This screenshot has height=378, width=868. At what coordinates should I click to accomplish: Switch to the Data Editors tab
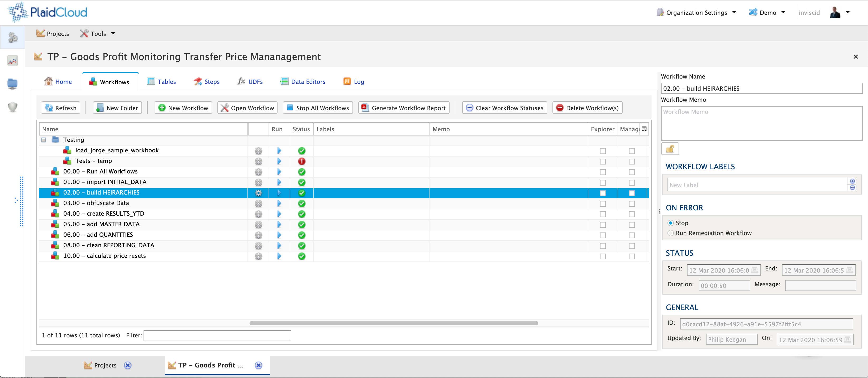pyautogui.click(x=303, y=81)
